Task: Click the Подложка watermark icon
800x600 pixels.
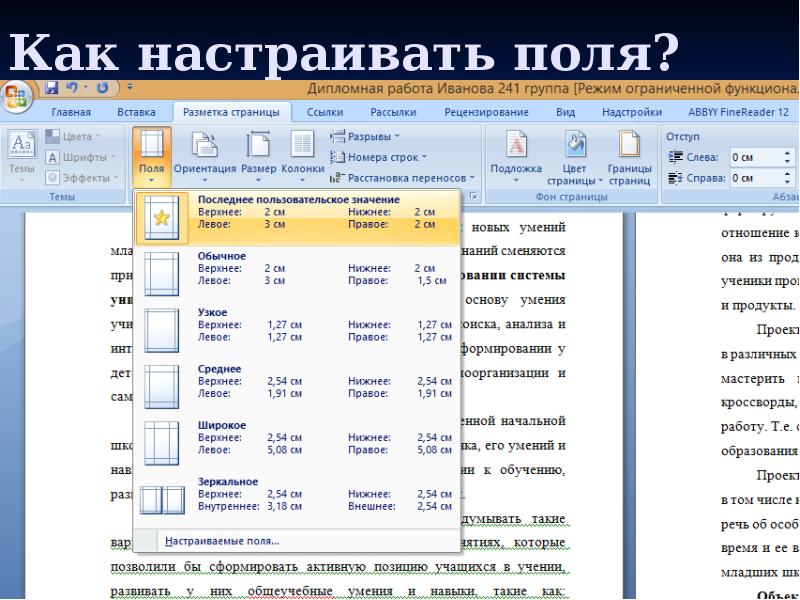Action: tap(516, 155)
